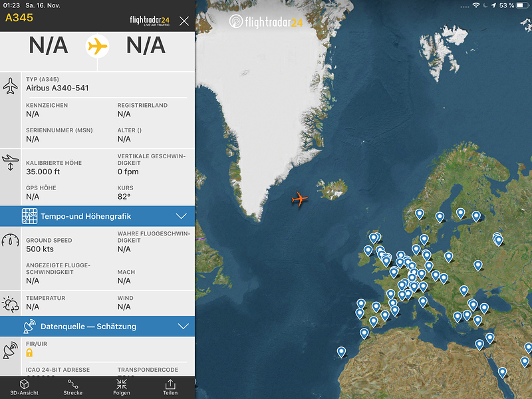532x399 pixels.
Task: Tap the 0 fpm vertical speed value
Action: click(128, 172)
